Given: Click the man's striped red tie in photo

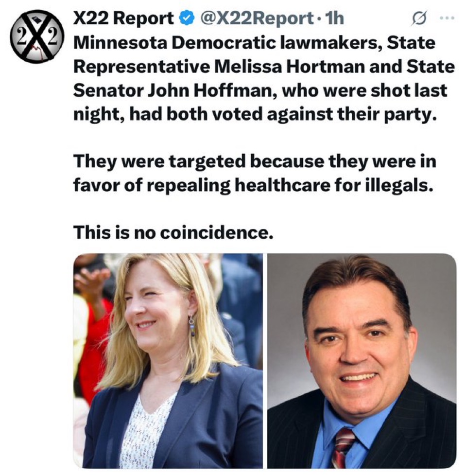Looking at the screenshot, I should (x=345, y=448).
